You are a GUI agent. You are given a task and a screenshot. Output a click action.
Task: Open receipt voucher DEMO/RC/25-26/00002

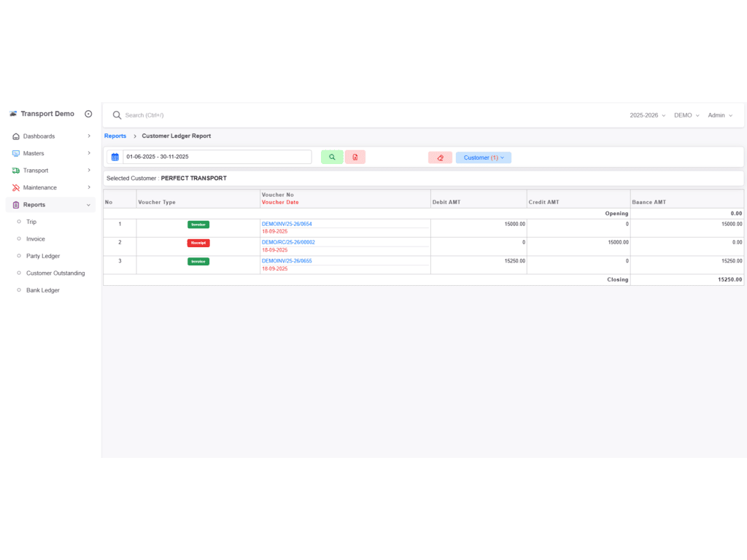click(x=288, y=242)
